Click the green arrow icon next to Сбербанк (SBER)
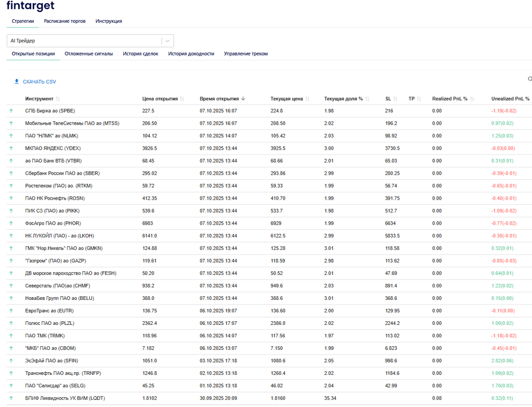 point(11,173)
